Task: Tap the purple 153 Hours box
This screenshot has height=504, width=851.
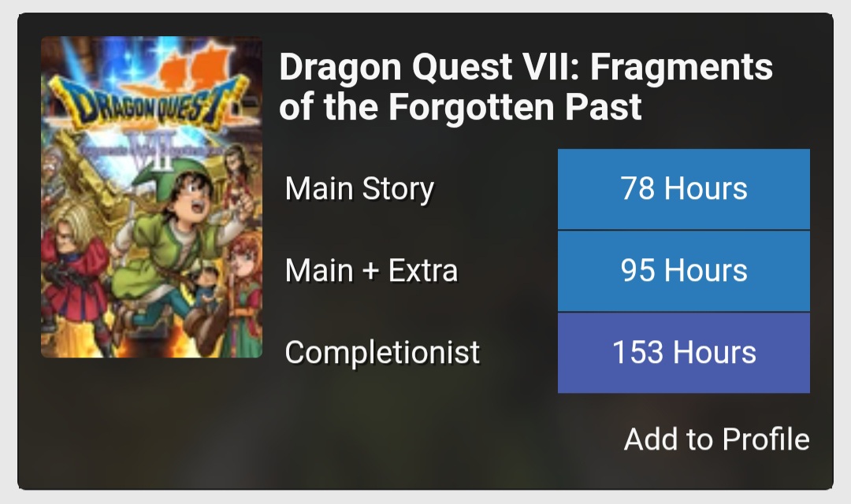Action: point(683,352)
